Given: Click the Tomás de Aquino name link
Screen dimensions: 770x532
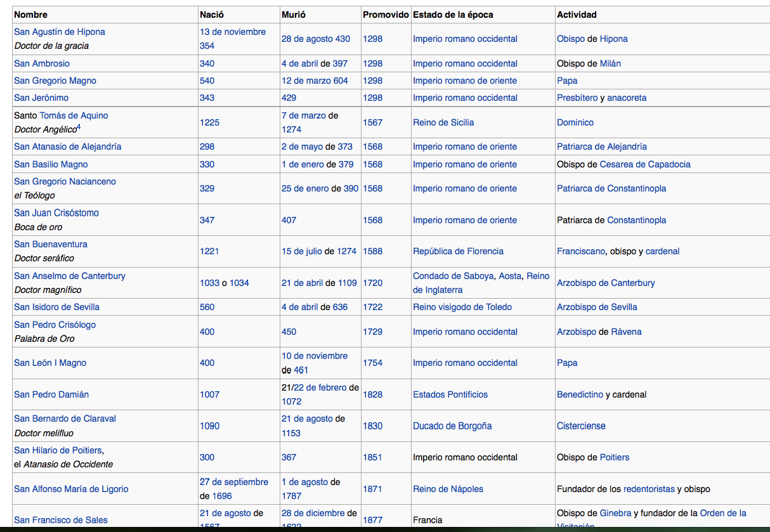Looking at the screenshot, I should (74, 115).
